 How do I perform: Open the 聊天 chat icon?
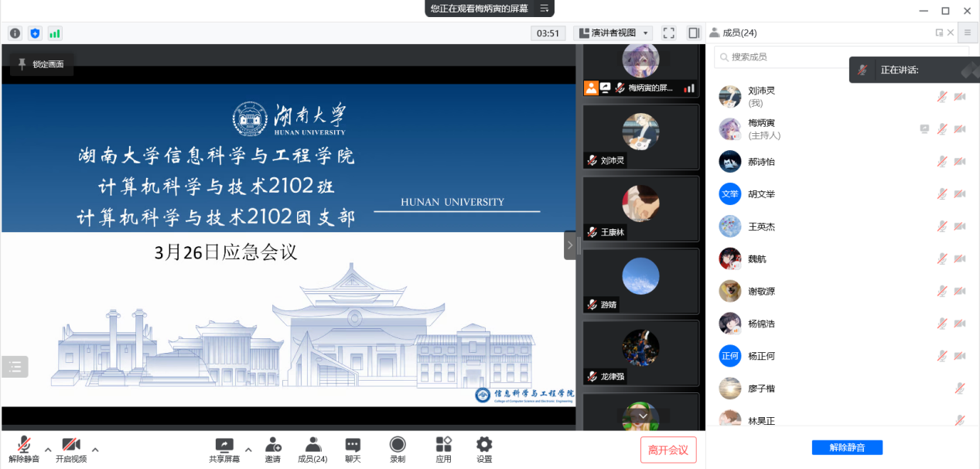tap(353, 445)
